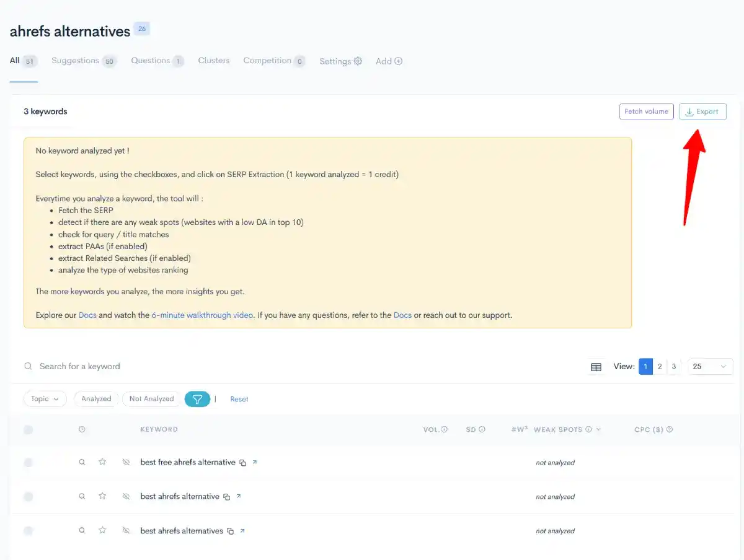
Task: Select checkbox for 'best free ahrefs alternative'
Action: [29, 462]
